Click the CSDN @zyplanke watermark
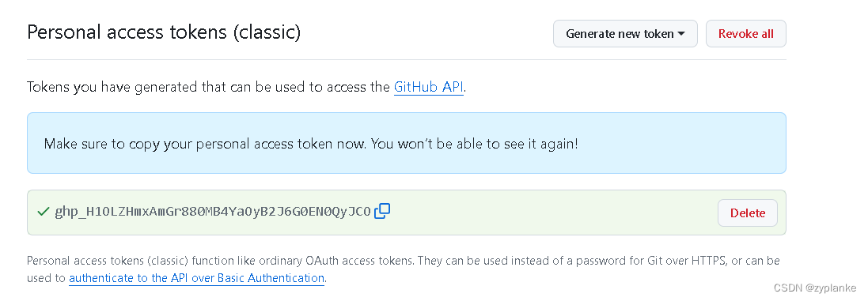 tap(817, 288)
